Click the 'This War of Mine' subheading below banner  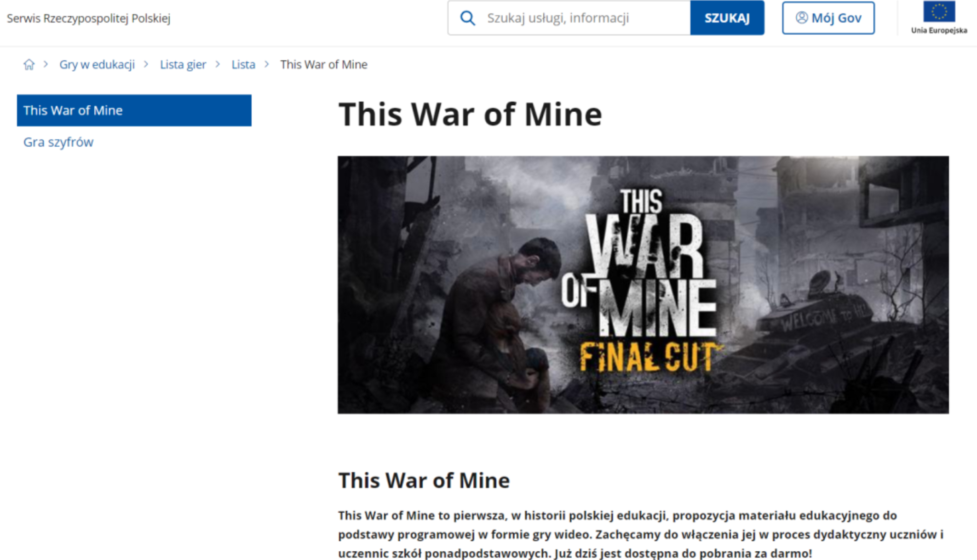tap(424, 480)
